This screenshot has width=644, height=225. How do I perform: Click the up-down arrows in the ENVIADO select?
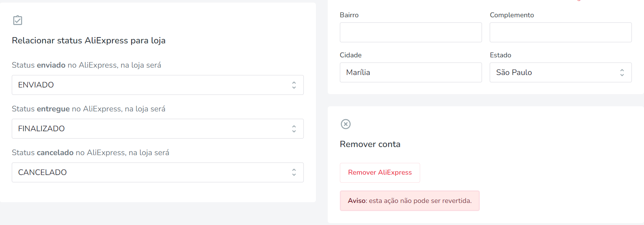coord(294,85)
